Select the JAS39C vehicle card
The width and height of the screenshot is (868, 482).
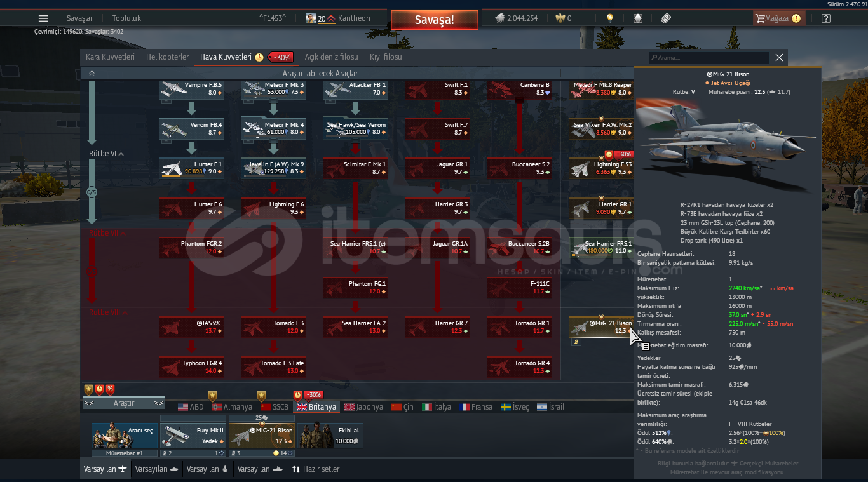[192, 327]
